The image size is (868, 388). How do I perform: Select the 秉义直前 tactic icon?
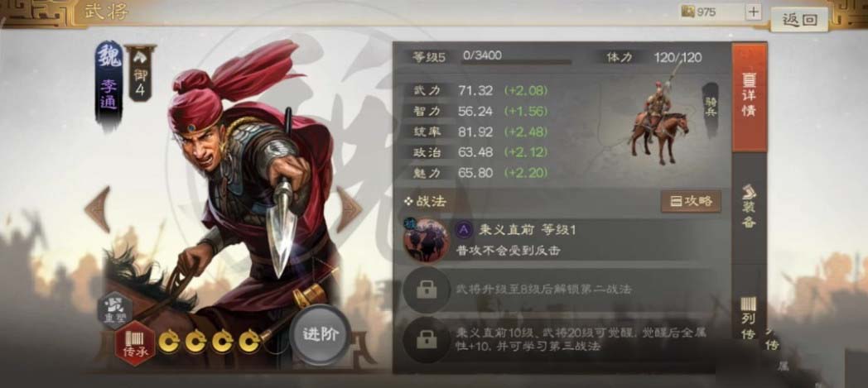click(x=427, y=240)
